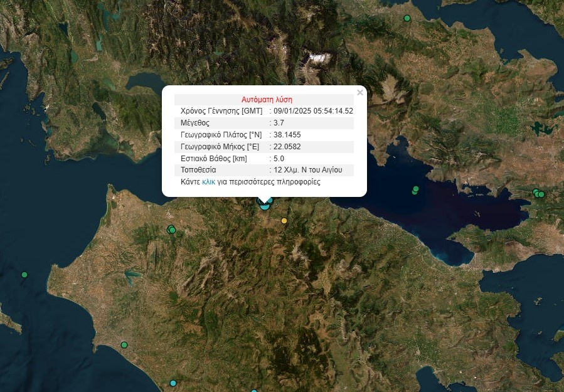
Task: Select the cyan marker at the bottom edge center
Action: [254, 391]
